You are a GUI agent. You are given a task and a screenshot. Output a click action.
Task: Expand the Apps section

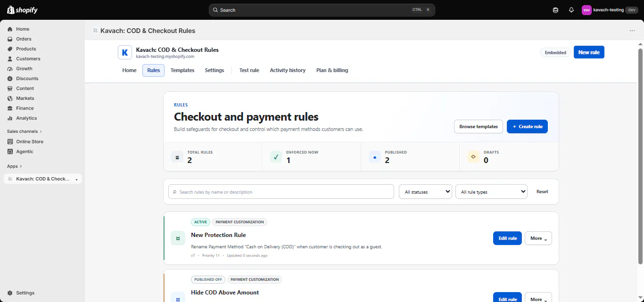point(14,166)
